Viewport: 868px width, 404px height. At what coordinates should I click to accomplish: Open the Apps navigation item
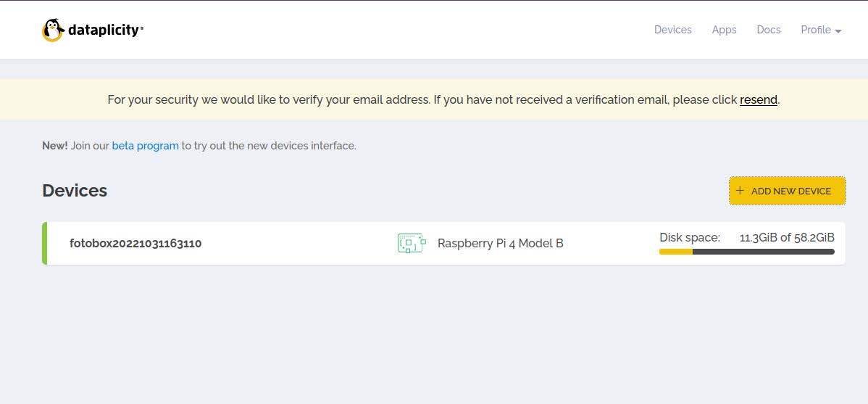pyautogui.click(x=724, y=30)
